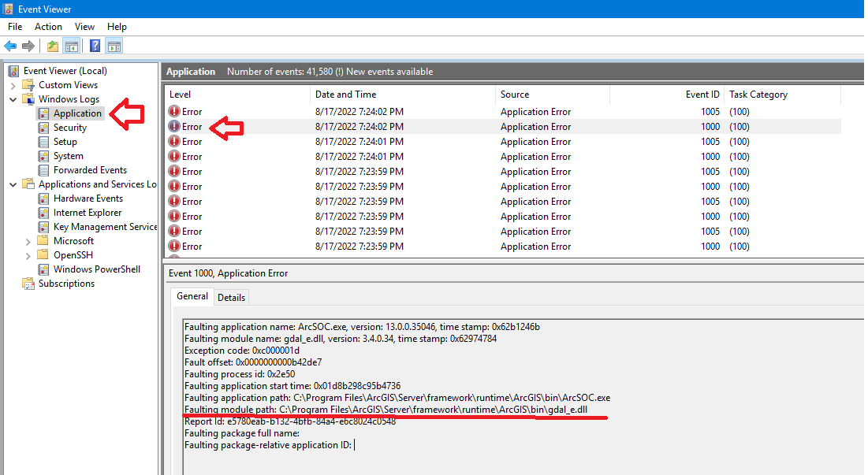
Task: Open the View menu
Action: [x=84, y=26]
